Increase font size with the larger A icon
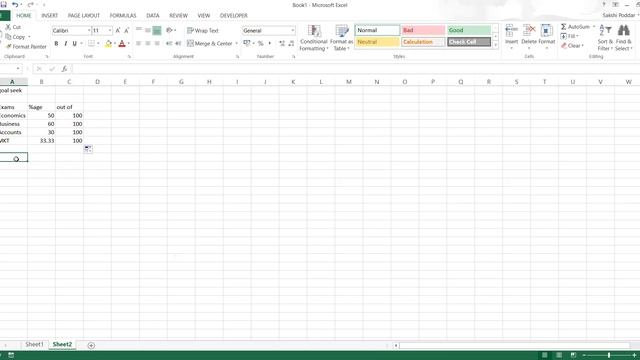 click(118, 31)
